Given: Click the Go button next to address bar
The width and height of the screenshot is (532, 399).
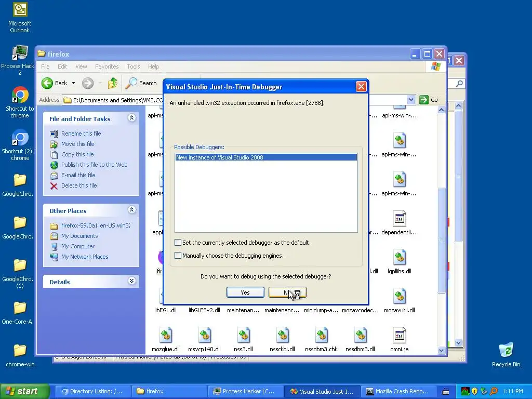Looking at the screenshot, I should click(x=429, y=100).
